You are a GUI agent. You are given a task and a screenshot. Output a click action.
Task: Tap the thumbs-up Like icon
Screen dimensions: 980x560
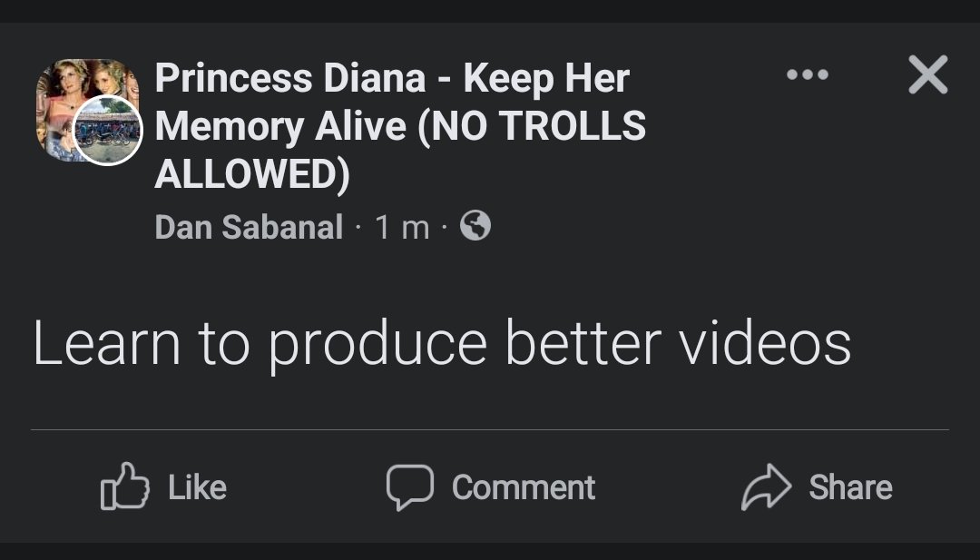pos(124,487)
